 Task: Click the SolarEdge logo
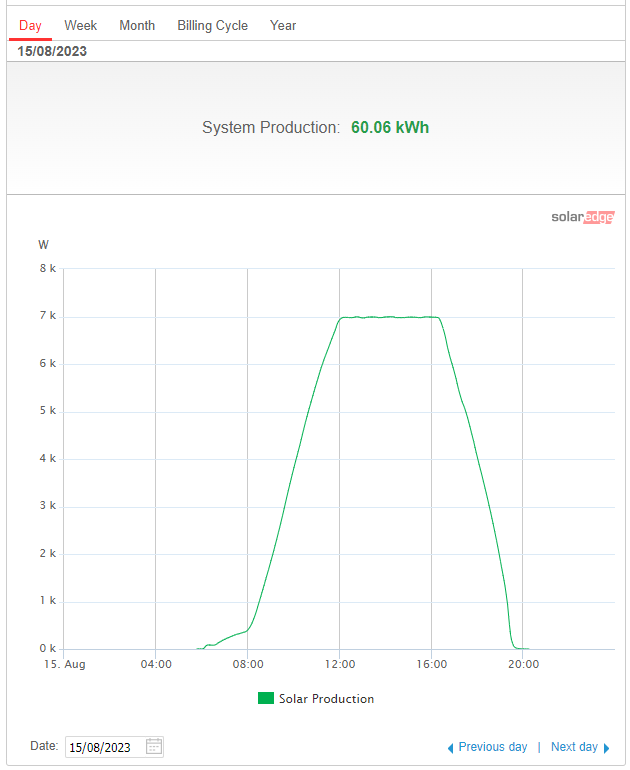[583, 217]
